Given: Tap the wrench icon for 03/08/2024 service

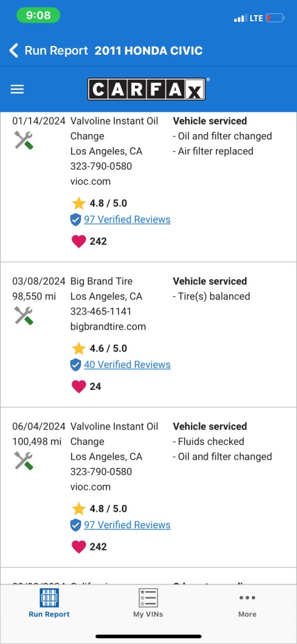Looking at the screenshot, I should click(24, 316).
